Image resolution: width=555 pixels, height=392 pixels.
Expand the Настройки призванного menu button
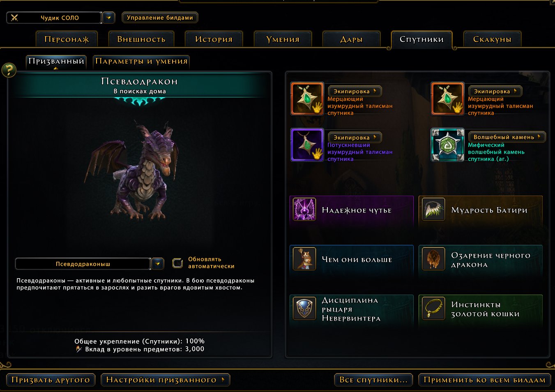point(165,380)
